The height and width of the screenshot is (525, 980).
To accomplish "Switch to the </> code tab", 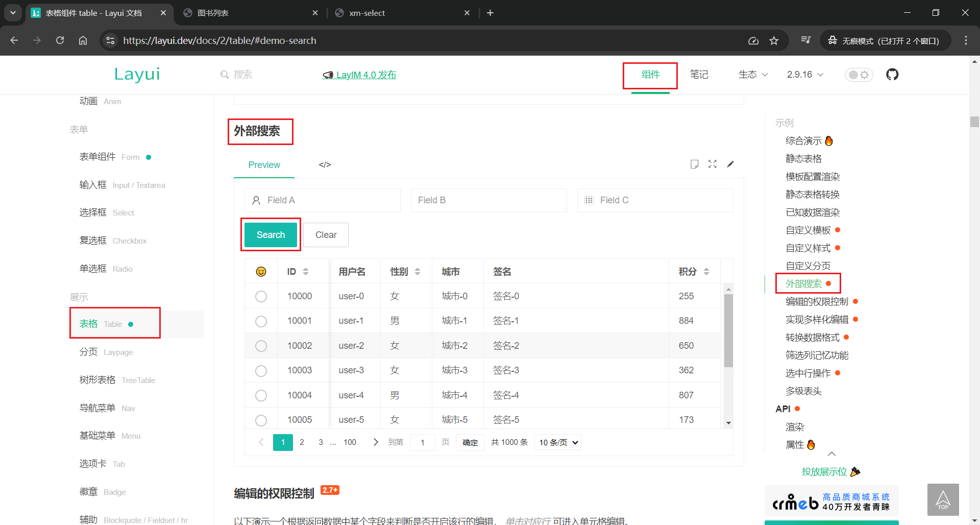I will (x=325, y=164).
